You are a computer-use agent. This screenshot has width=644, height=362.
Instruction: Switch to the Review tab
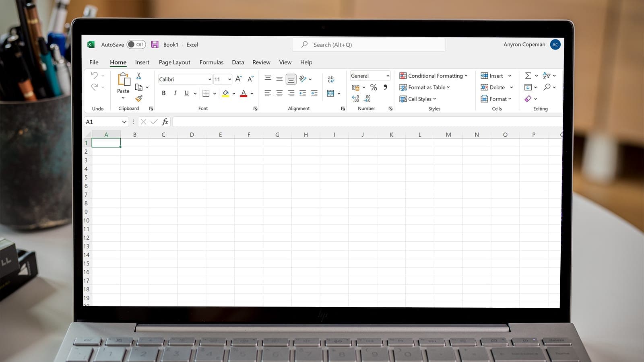point(261,62)
